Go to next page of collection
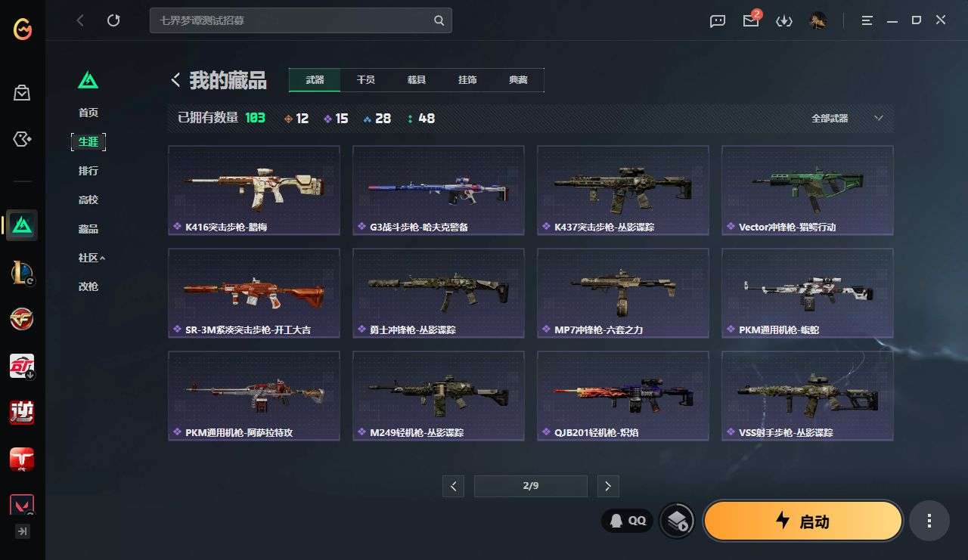The height and width of the screenshot is (560, 968). click(x=608, y=486)
